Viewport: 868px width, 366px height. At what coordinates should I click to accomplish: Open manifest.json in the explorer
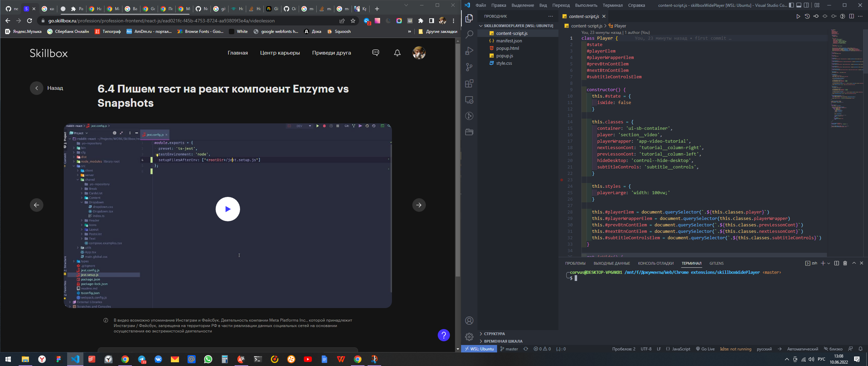click(x=509, y=41)
